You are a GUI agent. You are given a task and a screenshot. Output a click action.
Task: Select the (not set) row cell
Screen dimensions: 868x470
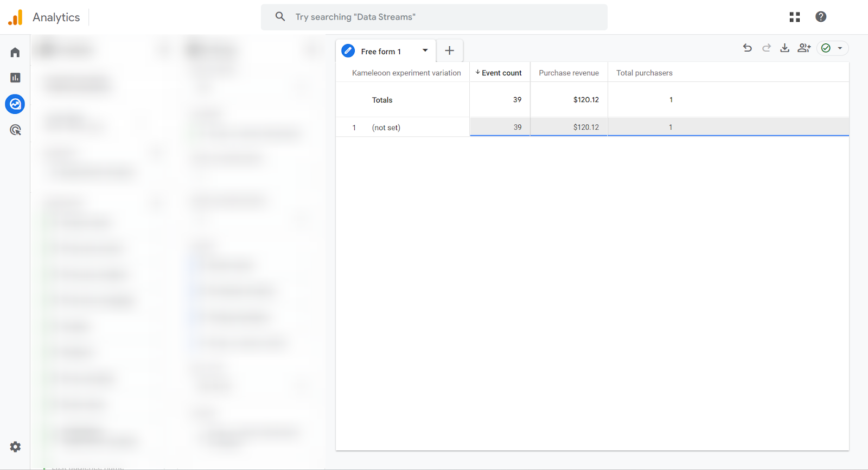click(386, 128)
